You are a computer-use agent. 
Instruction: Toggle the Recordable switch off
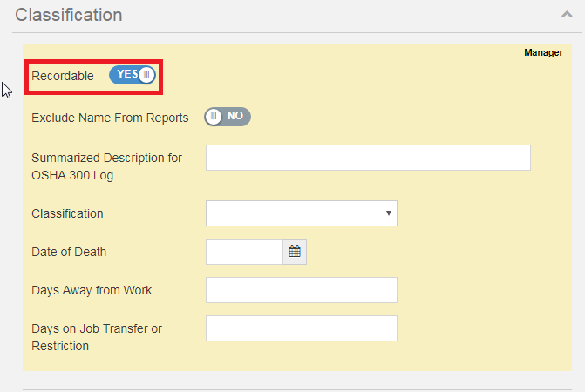133,75
